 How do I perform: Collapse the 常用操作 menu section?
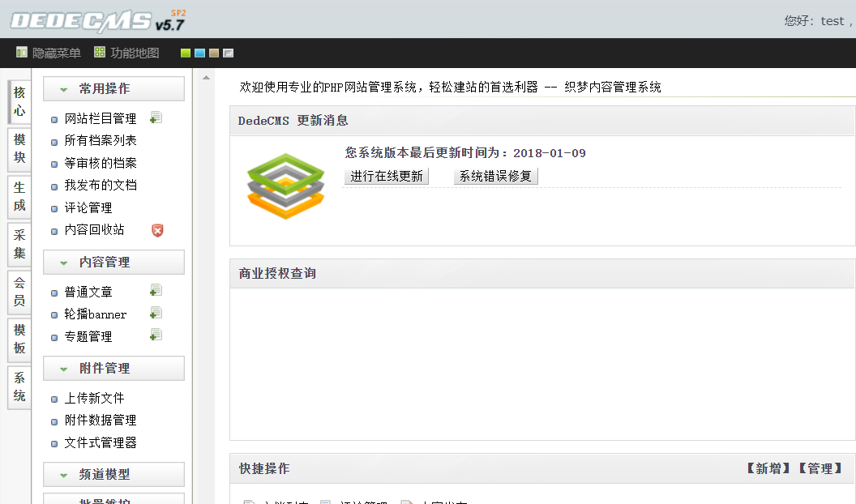113,89
